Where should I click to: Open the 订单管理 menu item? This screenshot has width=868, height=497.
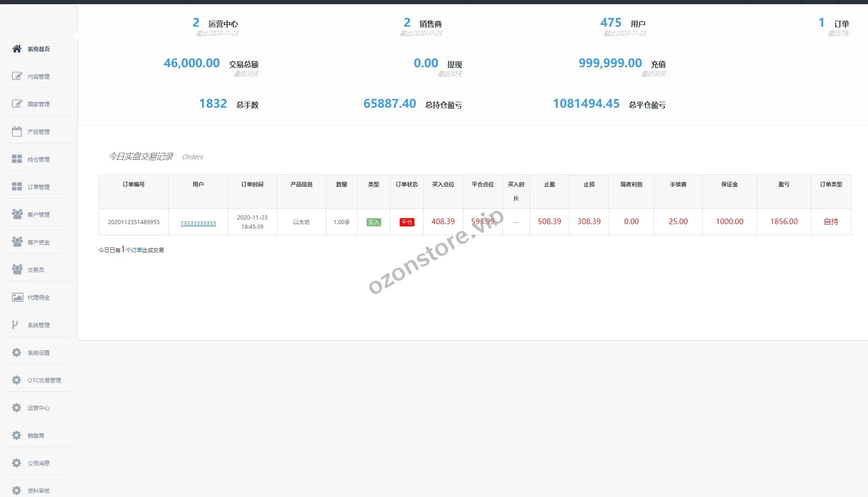point(38,187)
